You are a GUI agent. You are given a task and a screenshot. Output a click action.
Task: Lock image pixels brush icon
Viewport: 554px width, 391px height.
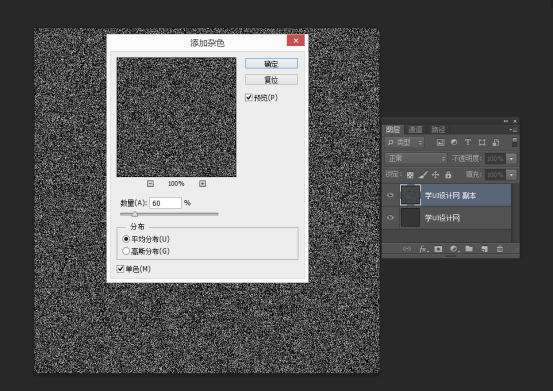(423, 175)
